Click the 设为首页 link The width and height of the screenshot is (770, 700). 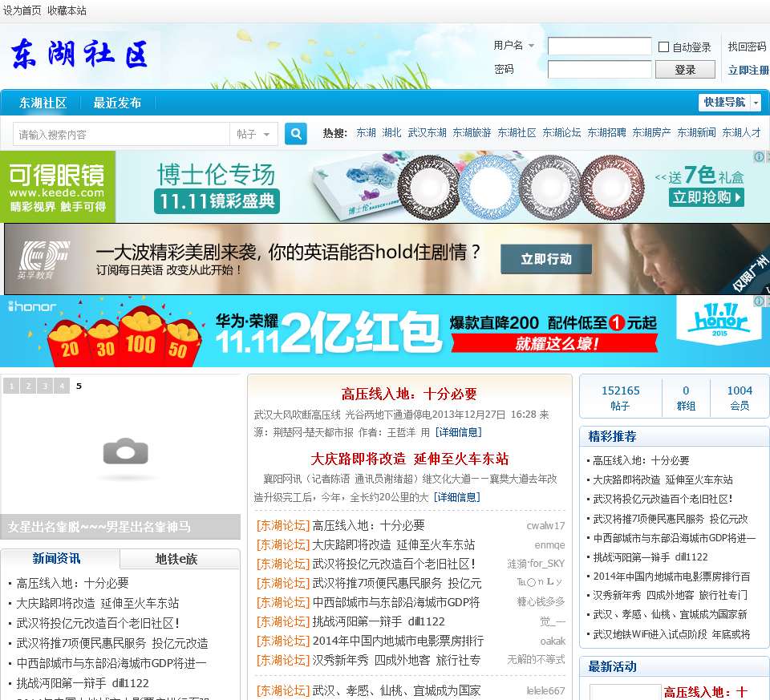click(22, 10)
